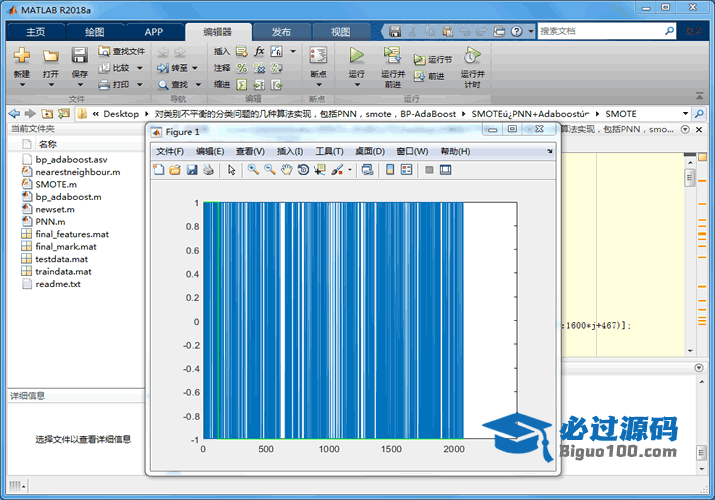Open the Open (打开) dropdown arrow
Viewport: 715px width, 500px height.
point(51,85)
